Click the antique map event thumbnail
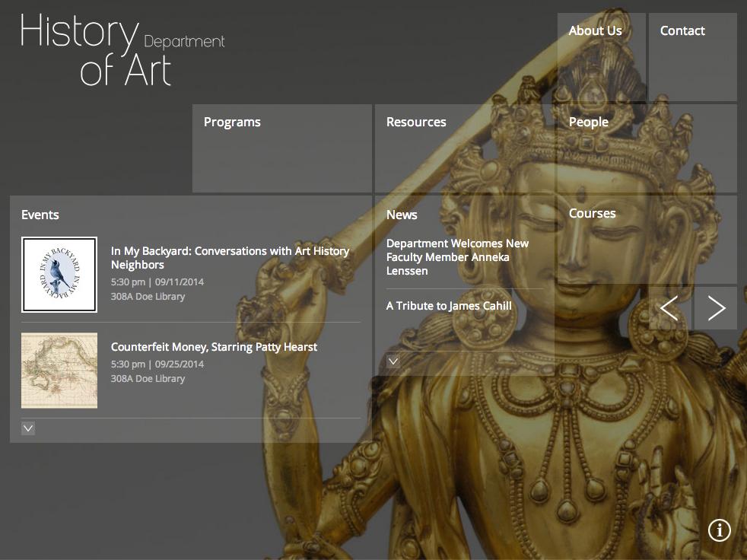The width and height of the screenshot is (747, 560). tap(59, 371)
